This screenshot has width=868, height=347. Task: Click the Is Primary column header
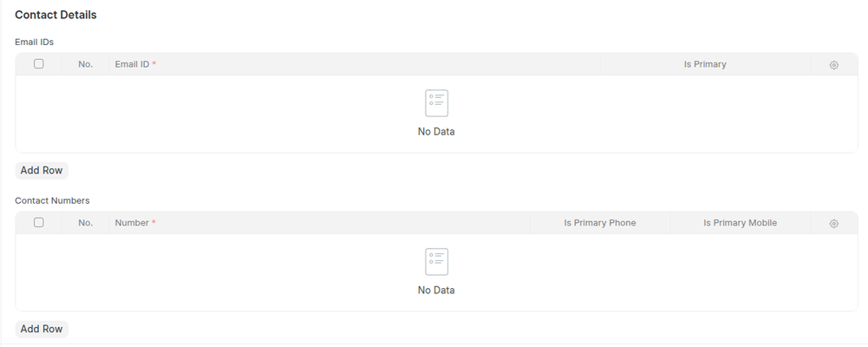click(x=704, y=64)
